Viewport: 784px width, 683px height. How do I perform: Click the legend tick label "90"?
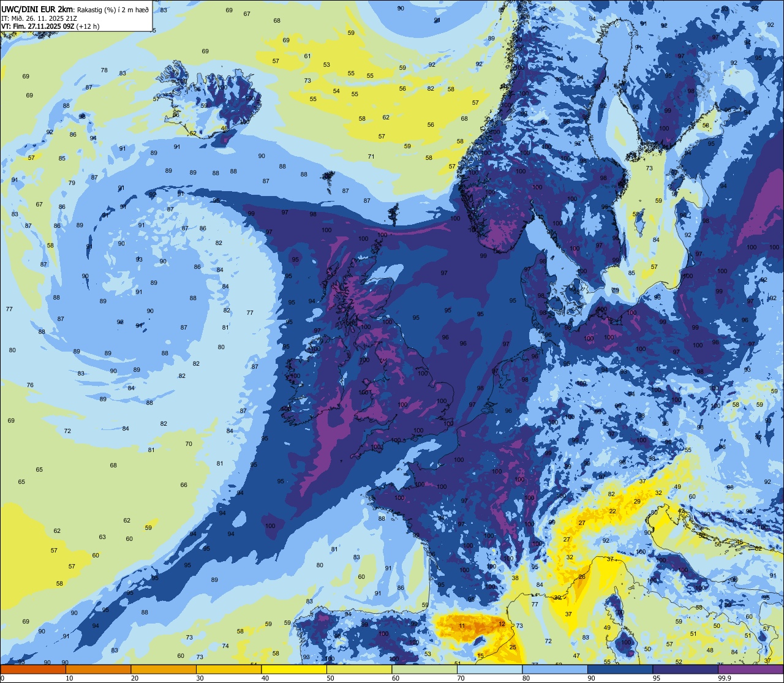591,678
